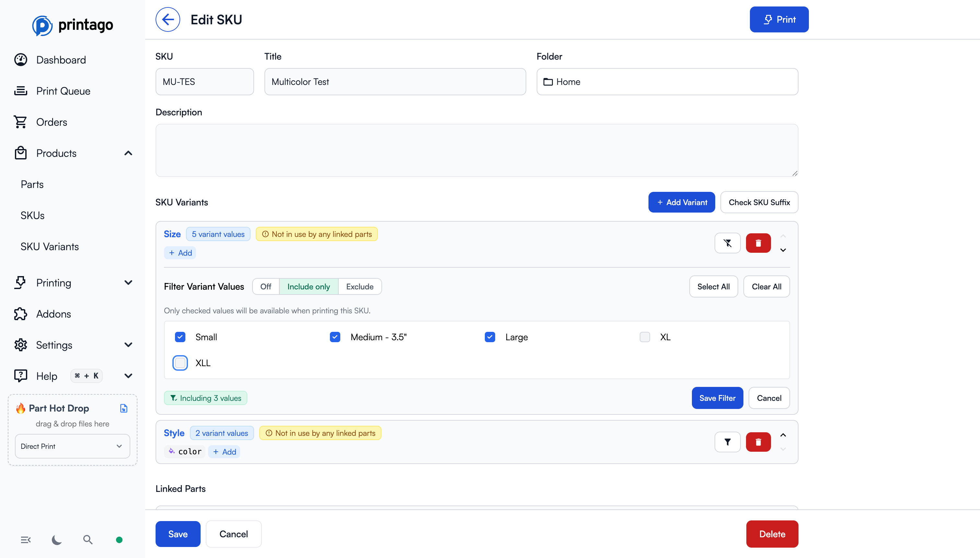Open SKU Variants in the sidebar

tap(50, 246)
